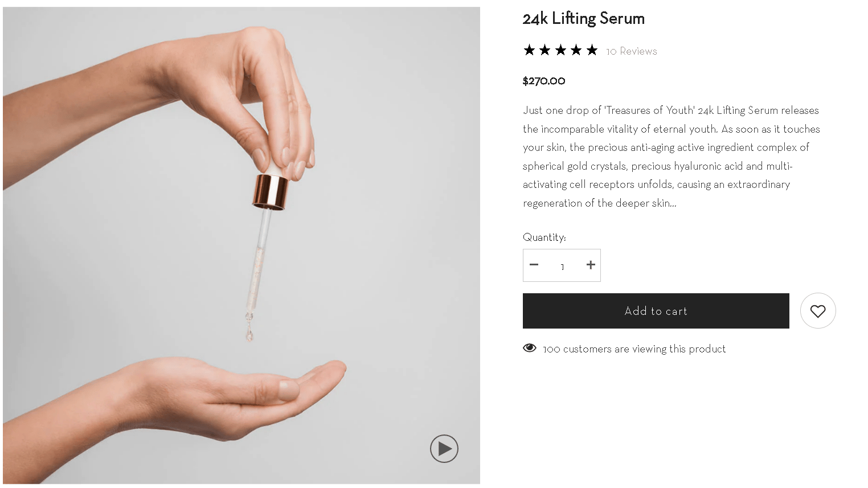Play the product video
868x488 pixels.
coord(444,449)
